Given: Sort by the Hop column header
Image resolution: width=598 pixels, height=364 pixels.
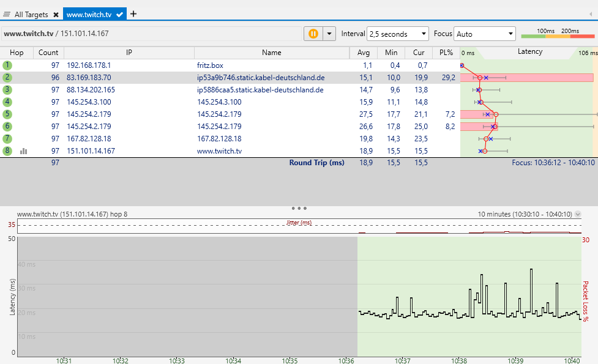Looking at the screenshot, I should tap(17, 53).
